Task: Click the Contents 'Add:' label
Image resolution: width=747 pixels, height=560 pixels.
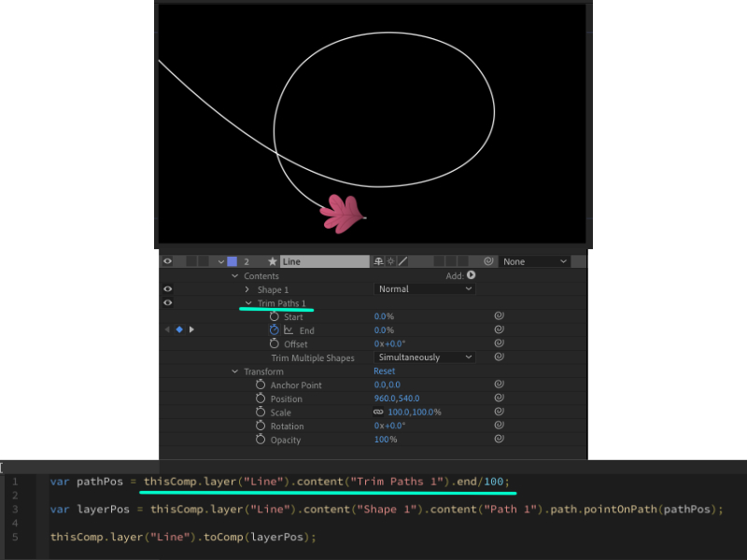Action: pos(455,275)
